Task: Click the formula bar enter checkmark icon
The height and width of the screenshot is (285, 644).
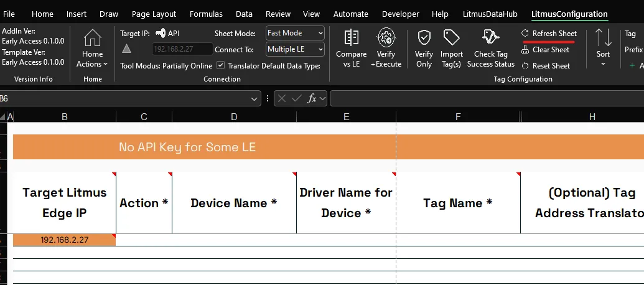Action: pyautogui.click(x=297, y=98)
